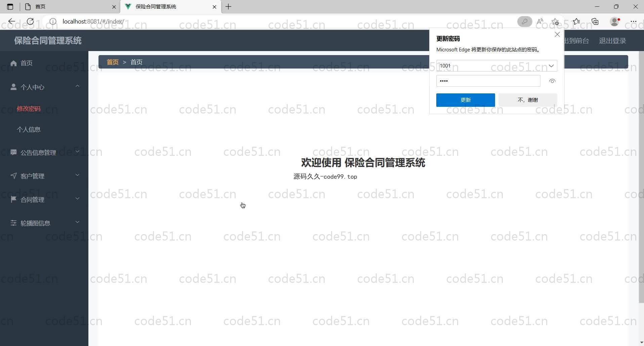
Task: Click the page vertical scrollbar
Action: click(x=641, y=177)
